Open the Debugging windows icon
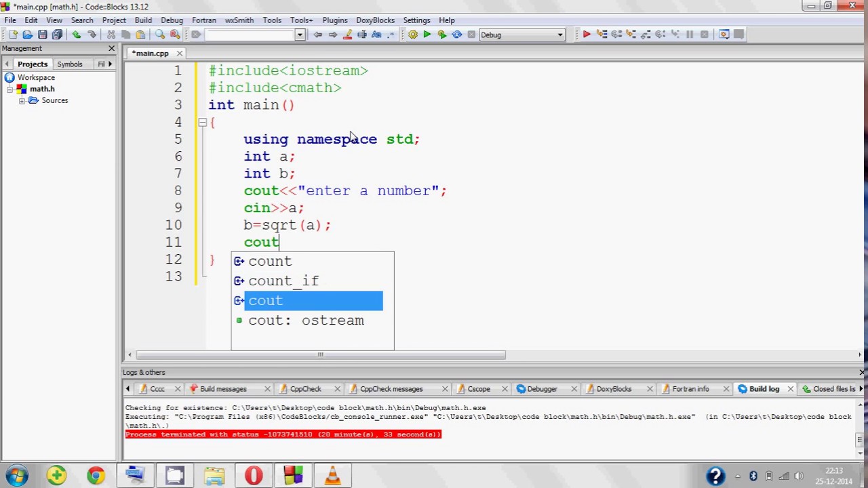 pos(724,35)
